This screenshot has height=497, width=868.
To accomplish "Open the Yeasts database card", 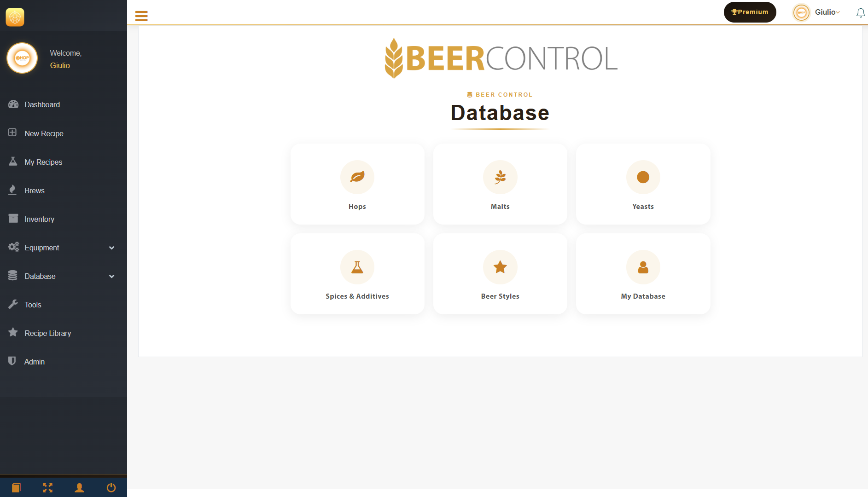I will 643,184.
